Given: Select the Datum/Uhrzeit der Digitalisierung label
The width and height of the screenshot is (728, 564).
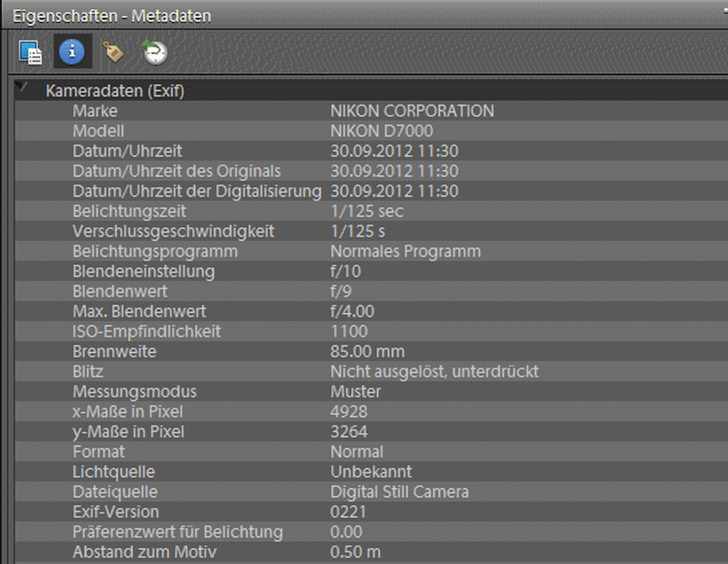Looking at the screenshot, I should (x=197, y=191).
